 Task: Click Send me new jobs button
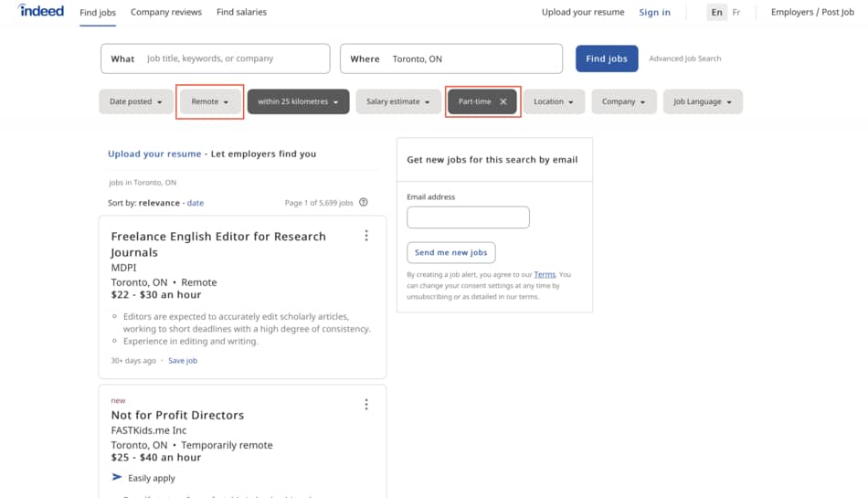(451, 252)
